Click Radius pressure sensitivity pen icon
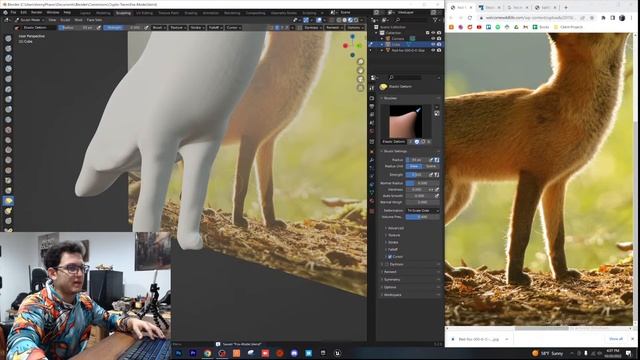The width and height of the screenshot is (640, 360). [431, 160]
